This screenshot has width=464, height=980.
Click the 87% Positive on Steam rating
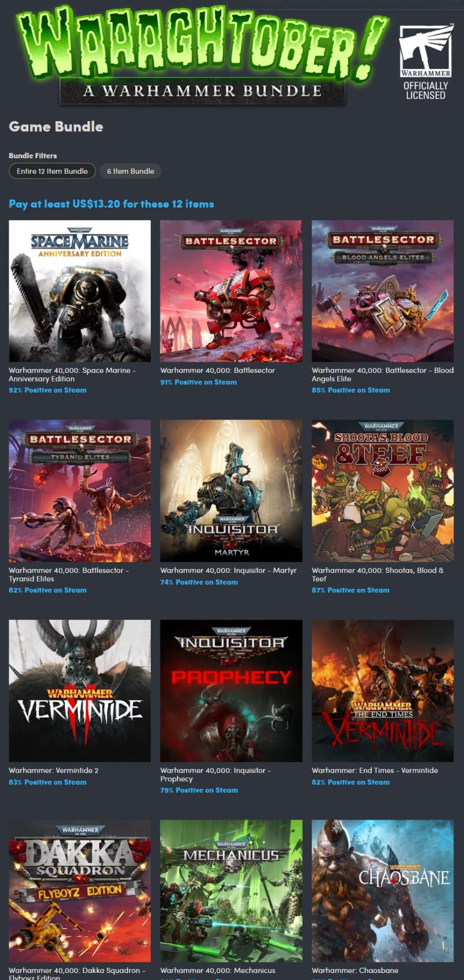pos(351,591)
